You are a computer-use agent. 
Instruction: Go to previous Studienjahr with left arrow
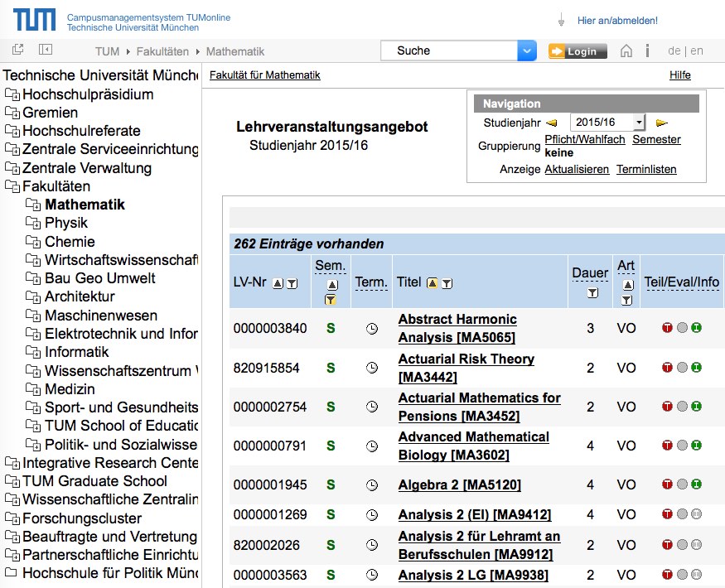click(x=552, y=123)
